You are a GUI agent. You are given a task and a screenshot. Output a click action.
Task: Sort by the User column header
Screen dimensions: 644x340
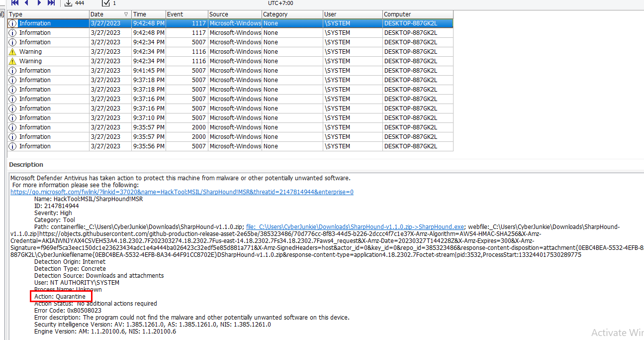352,14
